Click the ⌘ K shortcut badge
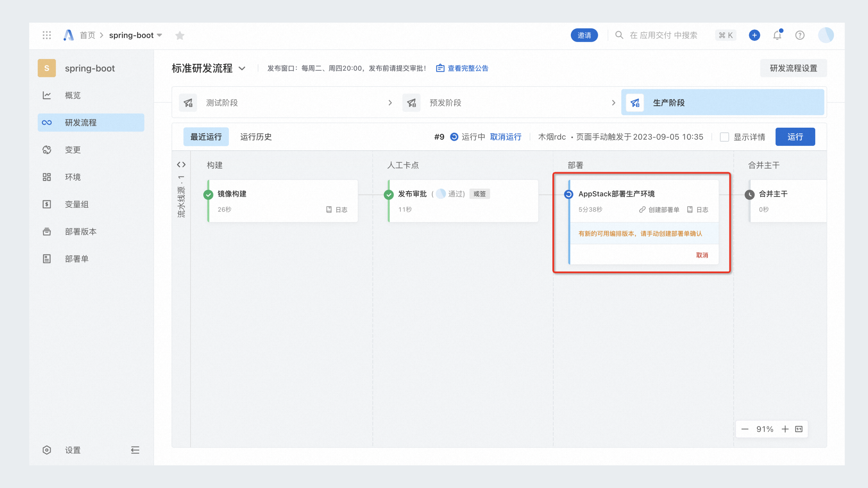 click(725, 35)
